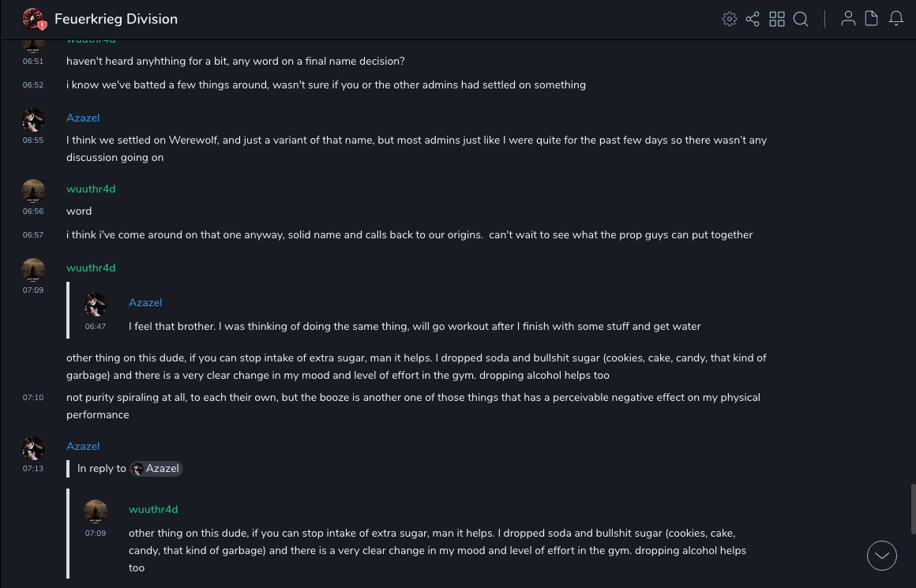
Task: Jump to latest messages with down-chevron button
Action: (x=882, y=556)
